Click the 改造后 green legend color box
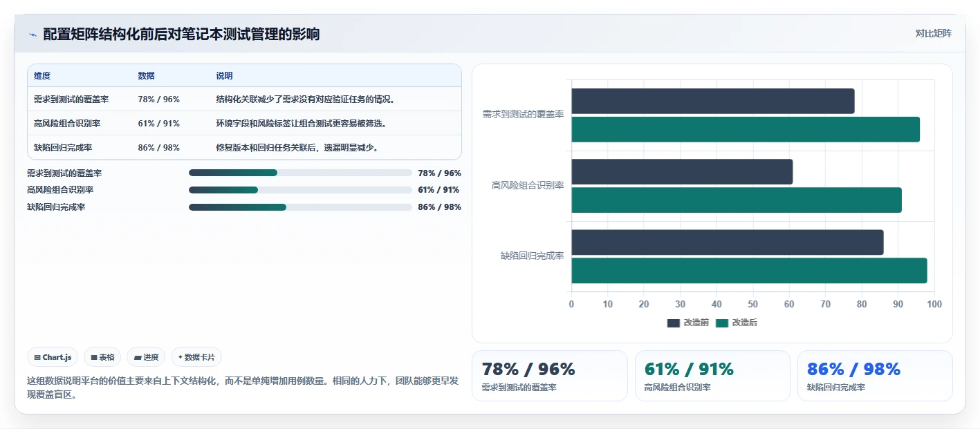Viewport: 980px width, 429px height. pyautogui.click(x=722, y=323)
